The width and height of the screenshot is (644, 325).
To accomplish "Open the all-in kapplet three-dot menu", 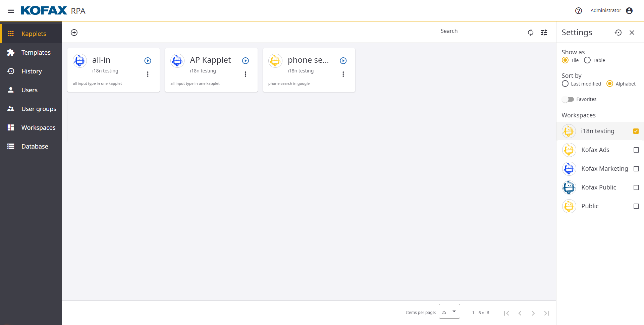I will (148, 74).
